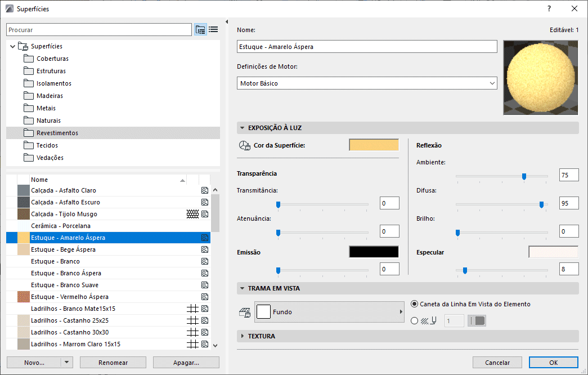Select Caneta da Linha Em Vista do Elemento radio
Image resolution: width=588 pixels, height=375 pixels.
click(414, 304)
